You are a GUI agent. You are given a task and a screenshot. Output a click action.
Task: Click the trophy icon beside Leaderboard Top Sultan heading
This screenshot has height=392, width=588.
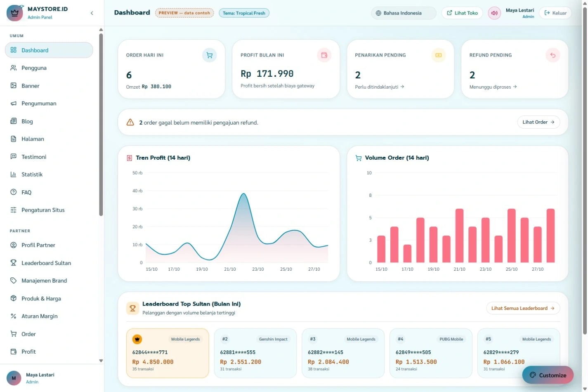[x=132, y=308]
